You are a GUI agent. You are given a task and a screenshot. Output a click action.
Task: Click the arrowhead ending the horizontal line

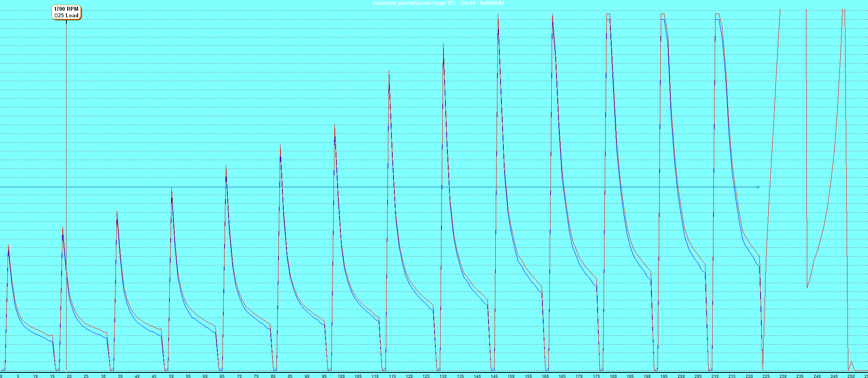coord(758,187)
